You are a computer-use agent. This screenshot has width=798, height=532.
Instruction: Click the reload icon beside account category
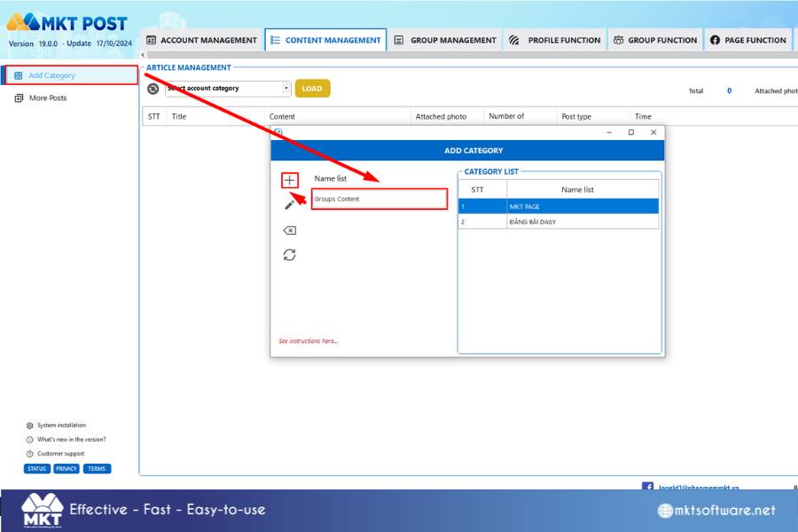click(x=153, y=89)
